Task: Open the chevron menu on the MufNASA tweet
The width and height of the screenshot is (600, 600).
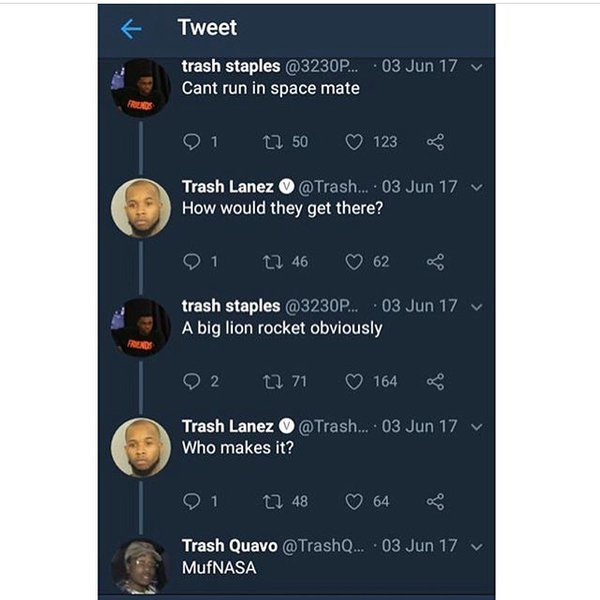Action: [475, 546]
